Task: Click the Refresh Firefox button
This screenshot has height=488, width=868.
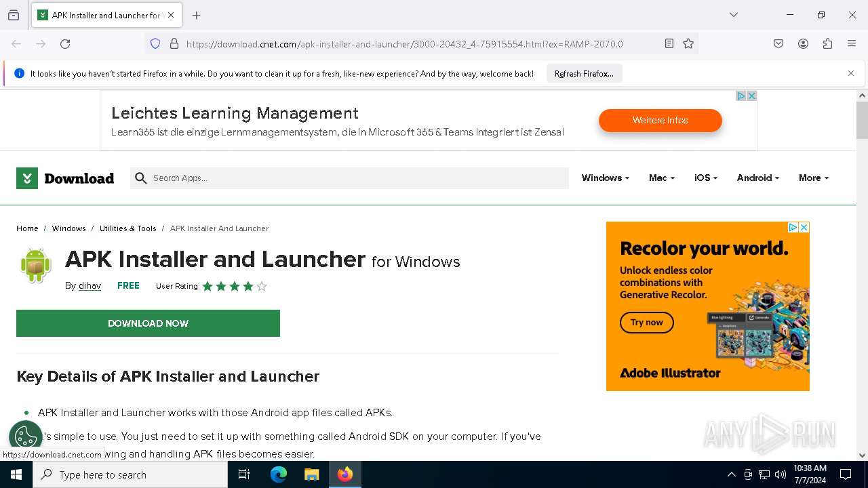Action: pyautogui.click(x=584, y=74)
